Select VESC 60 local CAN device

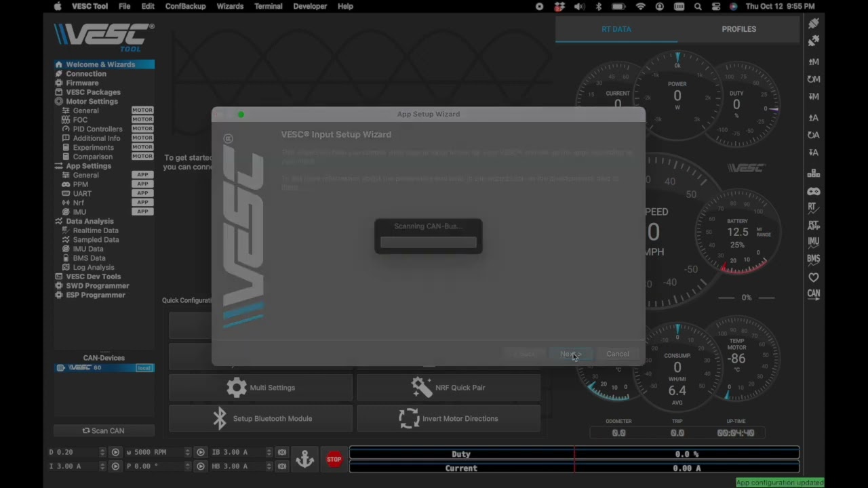pos(104,368)
